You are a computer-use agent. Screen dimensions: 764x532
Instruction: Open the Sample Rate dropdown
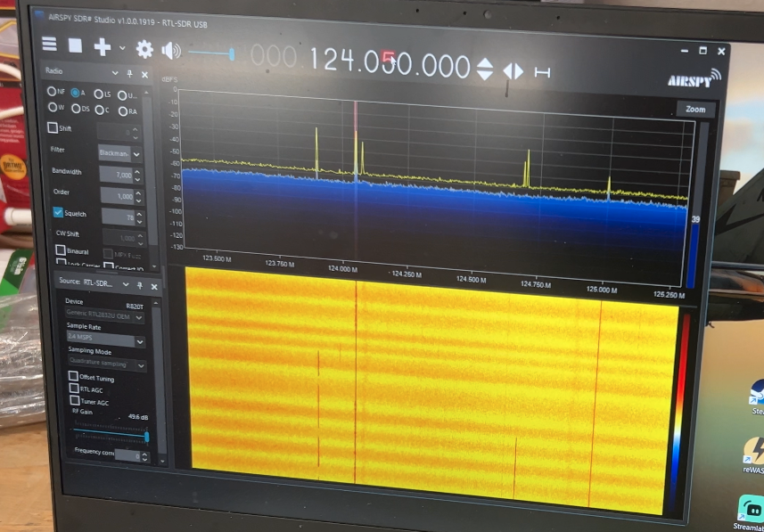click(106, 340)
